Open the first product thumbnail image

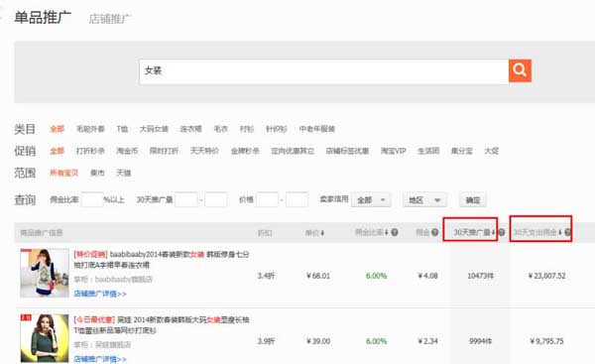click(45, 273)
